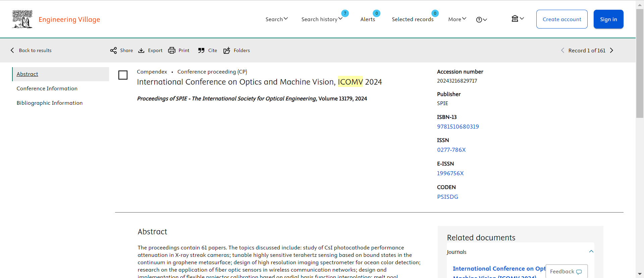Image resolution: width=644 pixels, height=278 pixels.
Task: Open the institution building icon dropdown
Action: 518,19
